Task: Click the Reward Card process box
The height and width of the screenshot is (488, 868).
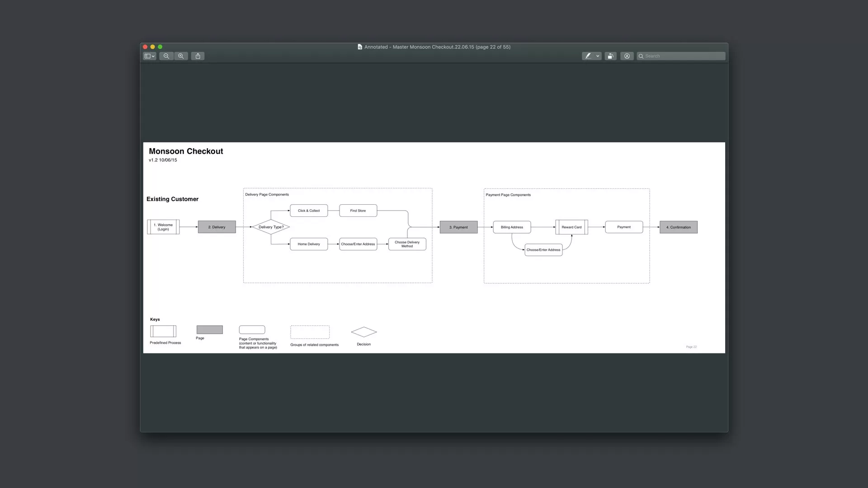Action: (x=571, y=227)
